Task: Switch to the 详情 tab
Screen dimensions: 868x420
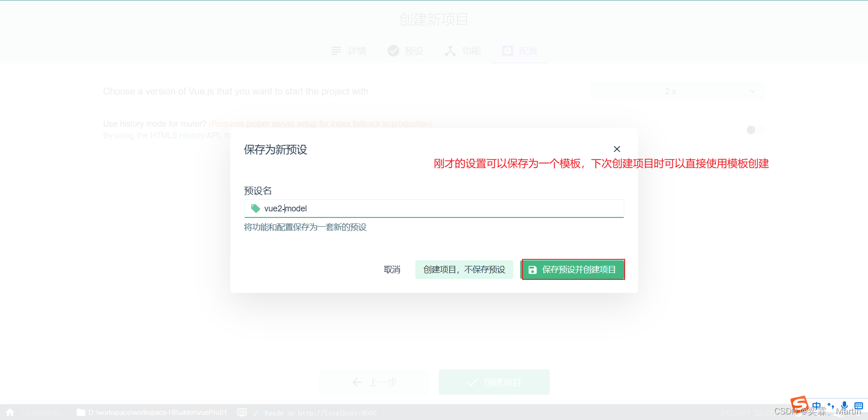Action: pos(349,51)
